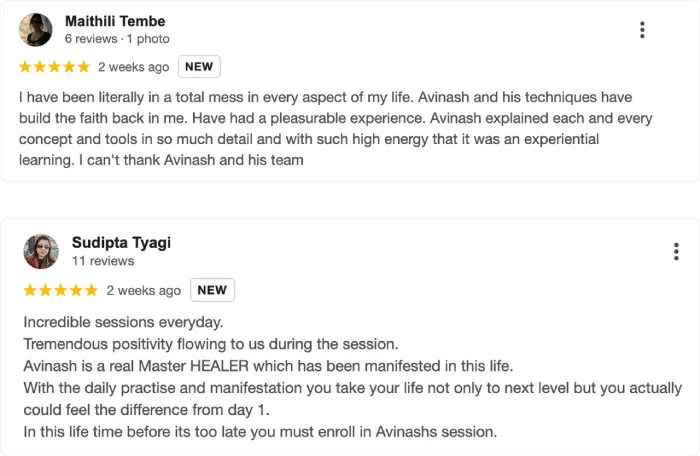Click review text starting 'Incredible sessions everyday'

click(125, 322)
